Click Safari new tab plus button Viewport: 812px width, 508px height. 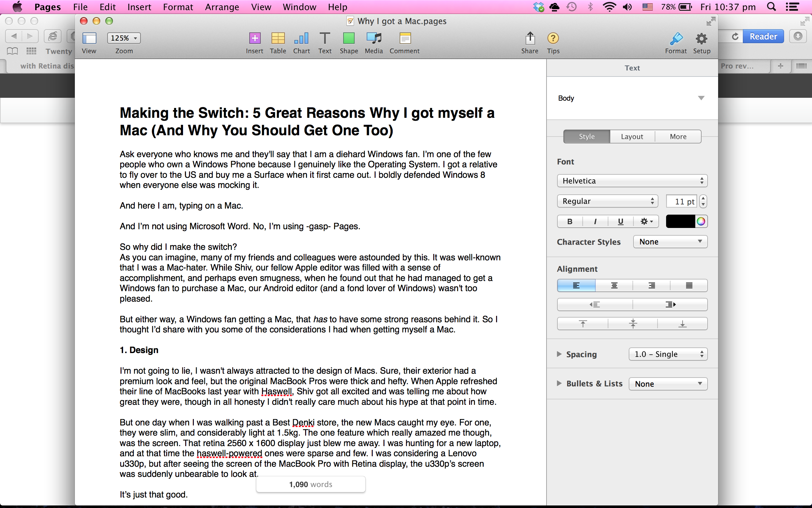(781, 66)
